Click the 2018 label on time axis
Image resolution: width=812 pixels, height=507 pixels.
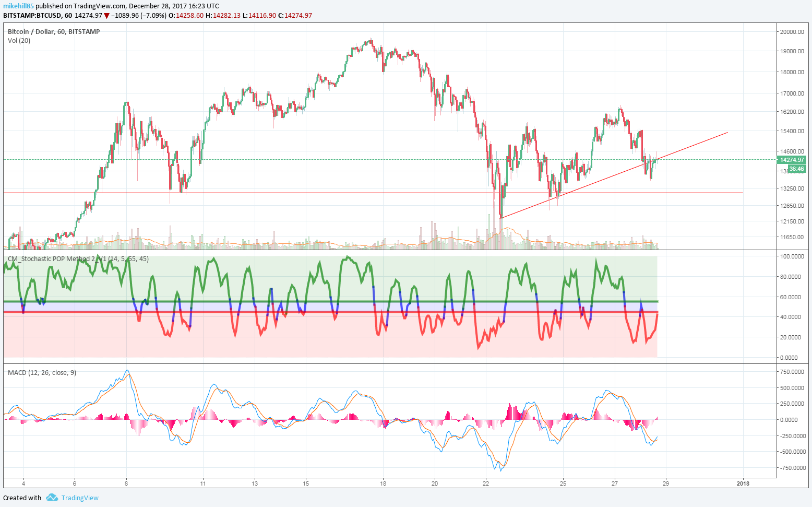click(743, 484)
